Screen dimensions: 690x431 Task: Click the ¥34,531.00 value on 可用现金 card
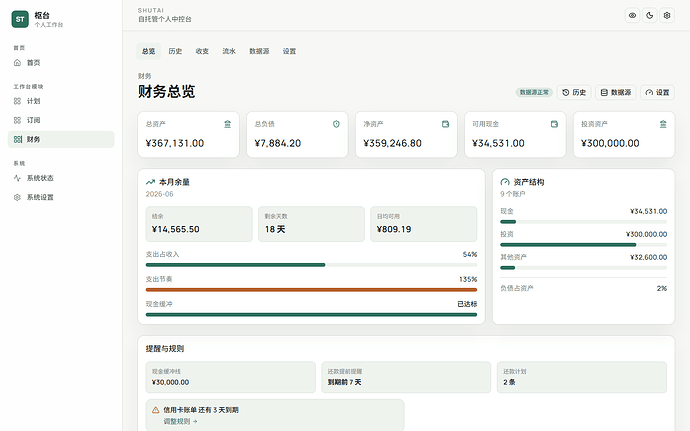point(498,143)
